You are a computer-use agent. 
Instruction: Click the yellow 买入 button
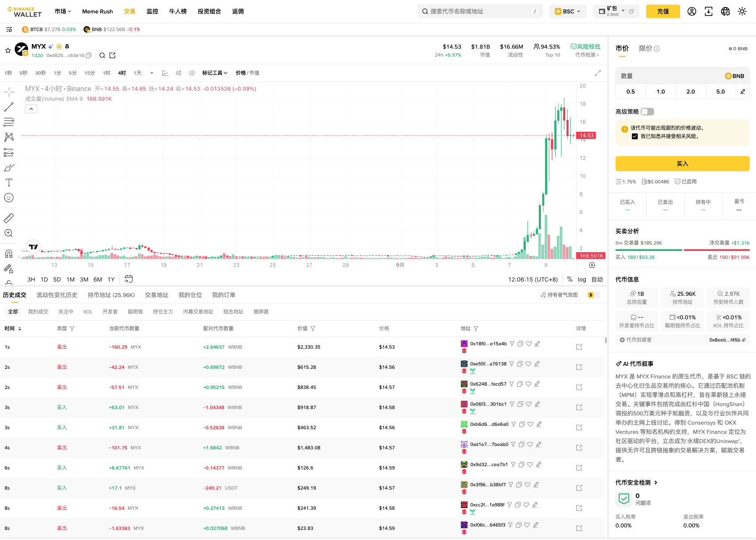coord(682,164)
